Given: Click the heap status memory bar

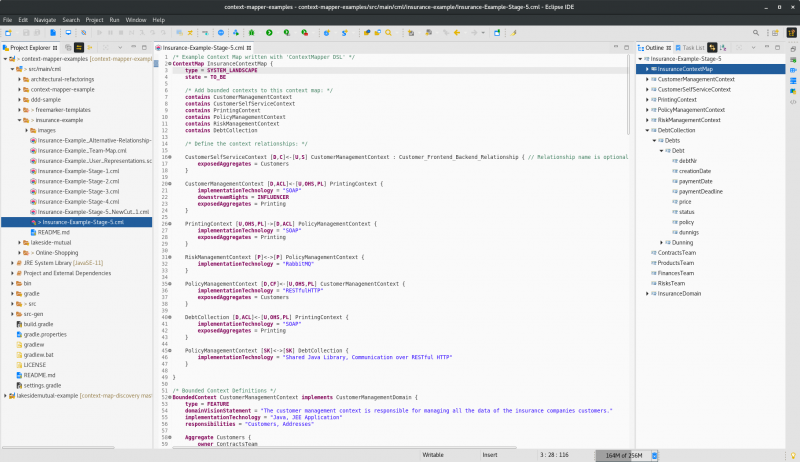Looking at the screenshot, I should 623,455.
